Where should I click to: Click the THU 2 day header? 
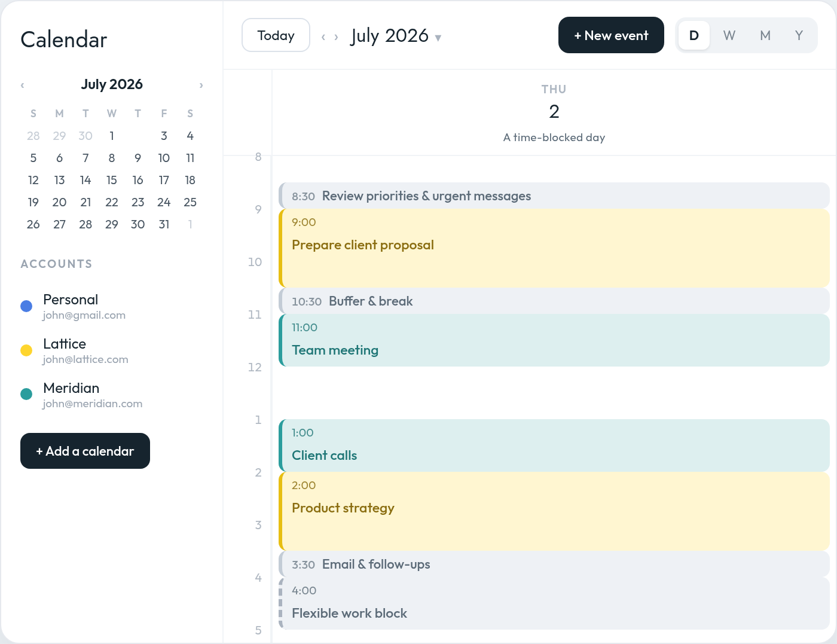tap(554, 102)
